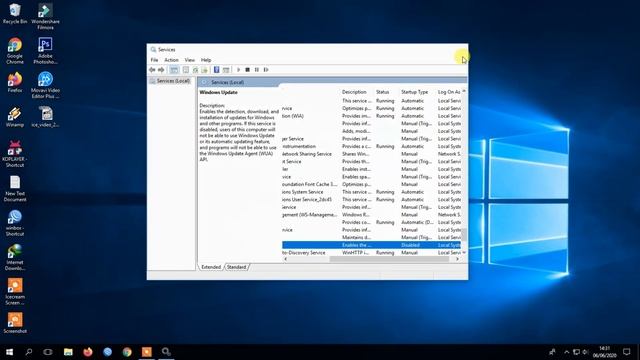Click the Export List toolbar icon
Viewport: 640px width, 360px height.
point(204,70)
